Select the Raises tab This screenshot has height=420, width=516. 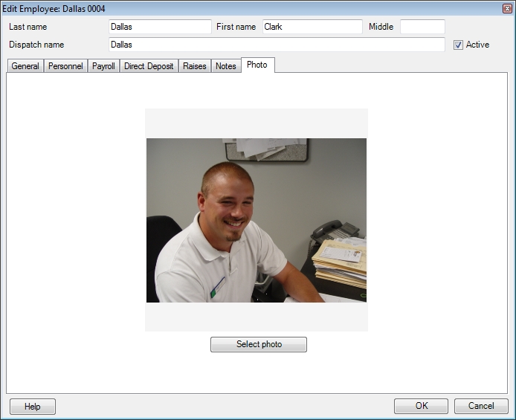pyautogui.click(x=195, y=66)
